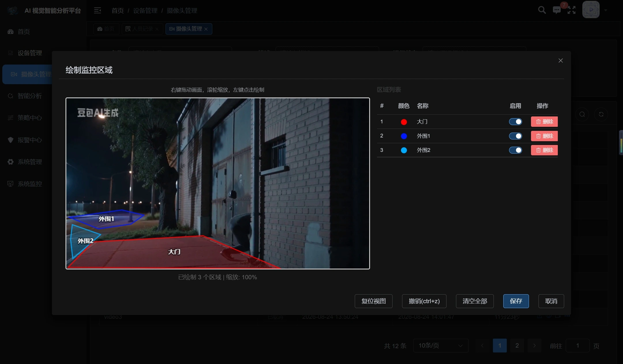The image size is (623, 364).
Task: Toggle off the 外围2 region switch
Action: [x=515, y=150]
